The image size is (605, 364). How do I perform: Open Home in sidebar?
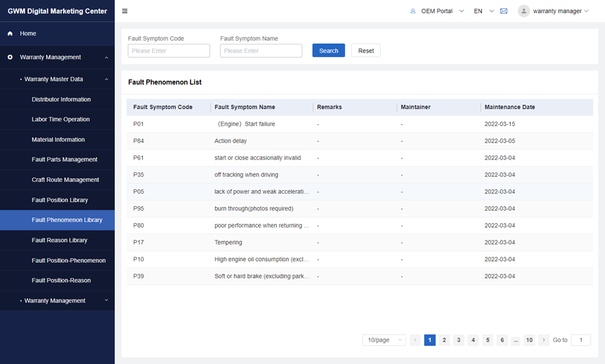[57, 33]
